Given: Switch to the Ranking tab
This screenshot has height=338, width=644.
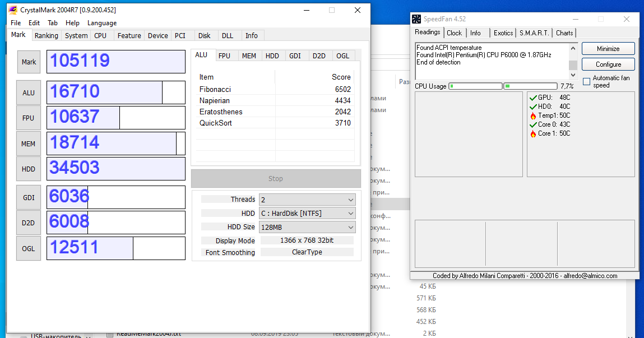Looking at the screenshot, I should 47,36.
